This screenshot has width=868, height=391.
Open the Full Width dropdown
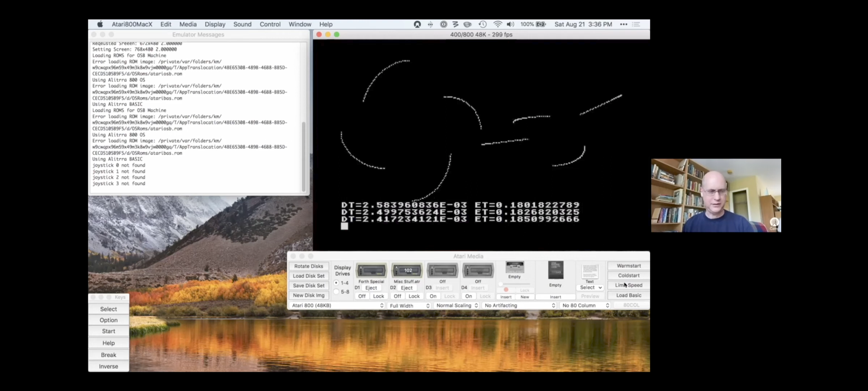[x=409, y=306]
